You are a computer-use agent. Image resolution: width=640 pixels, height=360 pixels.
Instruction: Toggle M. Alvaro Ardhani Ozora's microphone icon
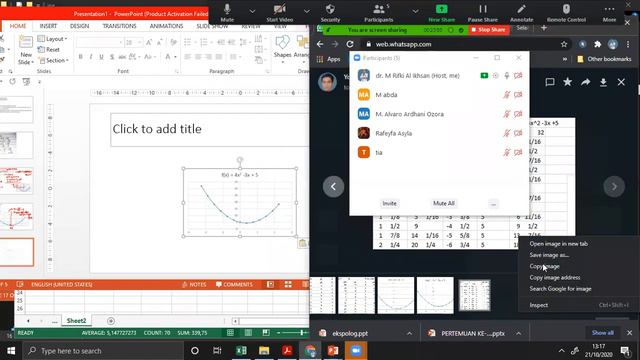[507, 114]
